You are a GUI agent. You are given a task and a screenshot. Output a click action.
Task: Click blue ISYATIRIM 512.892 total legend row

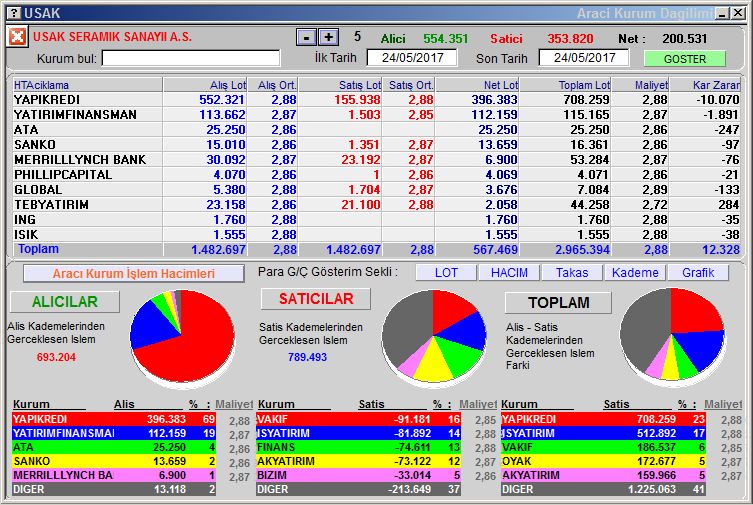click(x=603, y=433)
